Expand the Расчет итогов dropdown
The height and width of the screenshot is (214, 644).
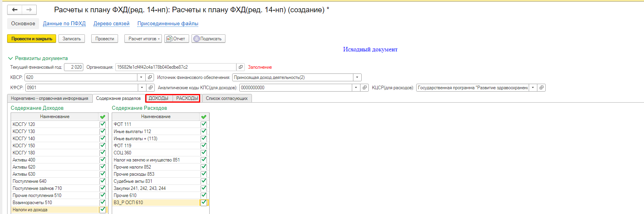(143, 39)
